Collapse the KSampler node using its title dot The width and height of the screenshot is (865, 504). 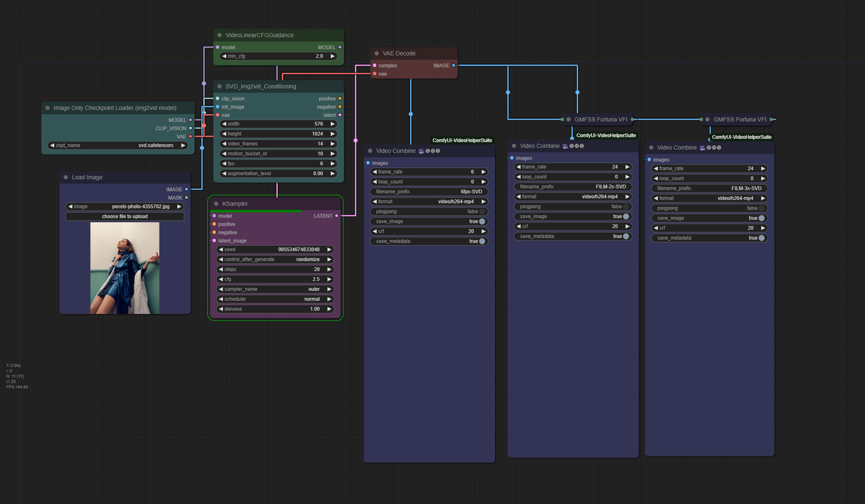tap(216, 204)
